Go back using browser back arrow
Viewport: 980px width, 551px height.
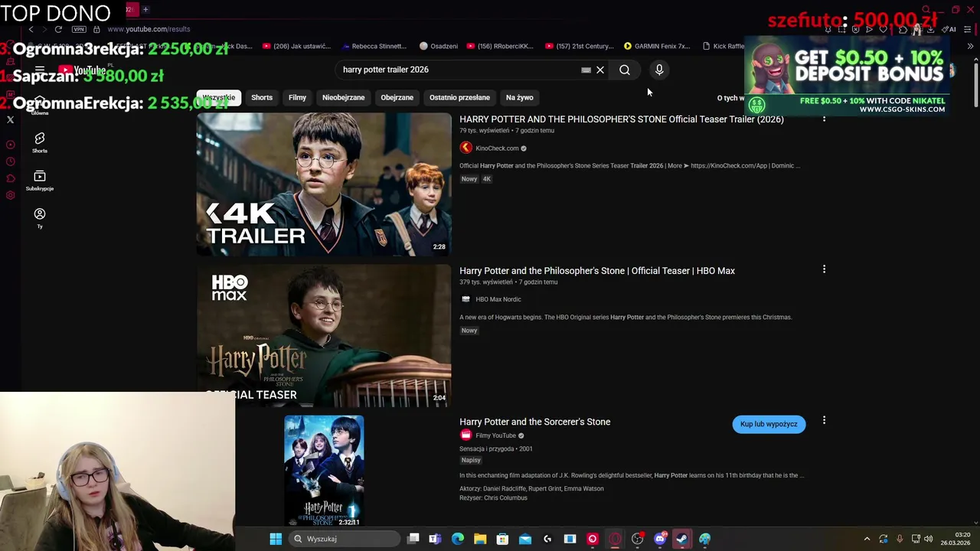coord(31,29)
